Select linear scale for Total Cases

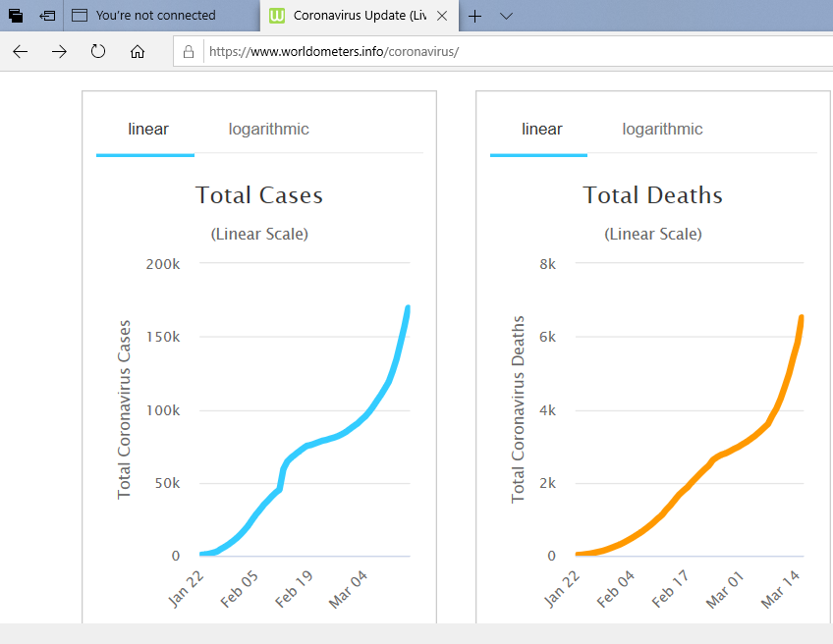[x=148, y=130]
